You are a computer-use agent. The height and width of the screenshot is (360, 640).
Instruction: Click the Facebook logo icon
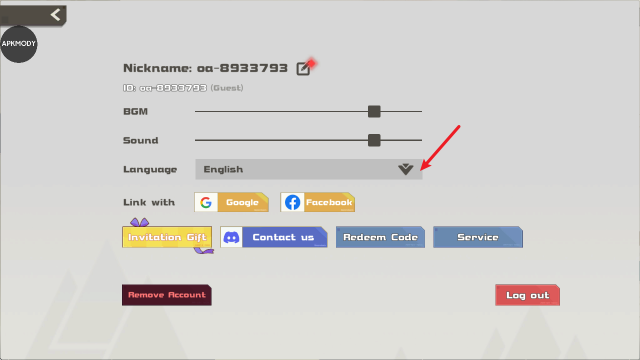pos(292,202)
